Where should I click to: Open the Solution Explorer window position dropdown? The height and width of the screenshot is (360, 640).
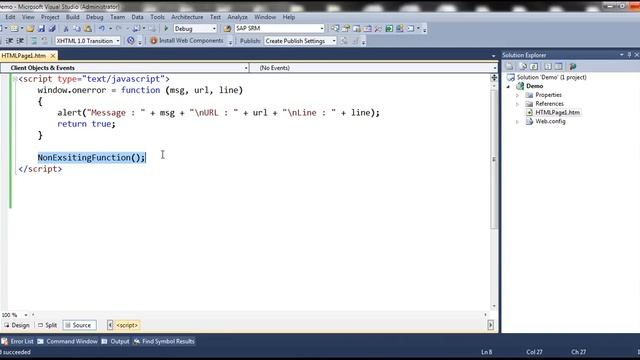[x=622, y=55]
